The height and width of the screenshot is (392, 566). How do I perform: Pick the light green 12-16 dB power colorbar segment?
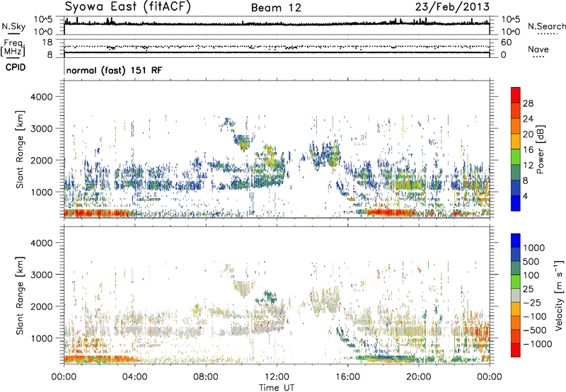[516, 157]
